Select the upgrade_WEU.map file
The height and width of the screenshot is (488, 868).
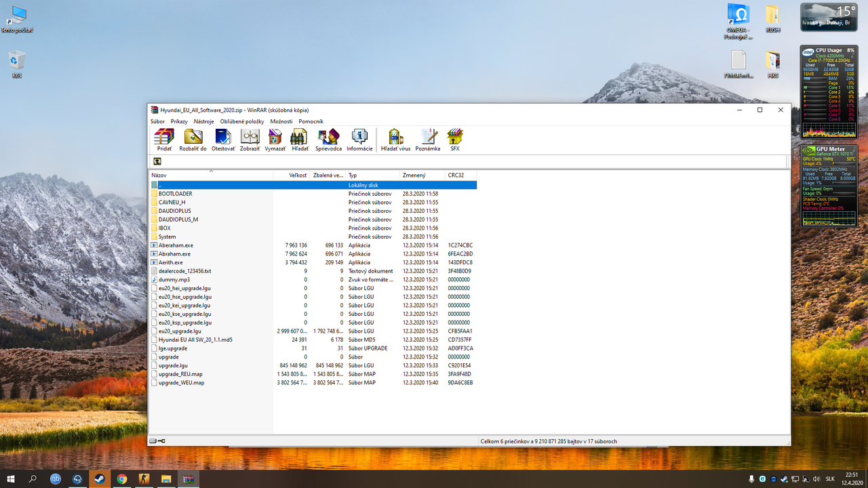click(313, 382)
